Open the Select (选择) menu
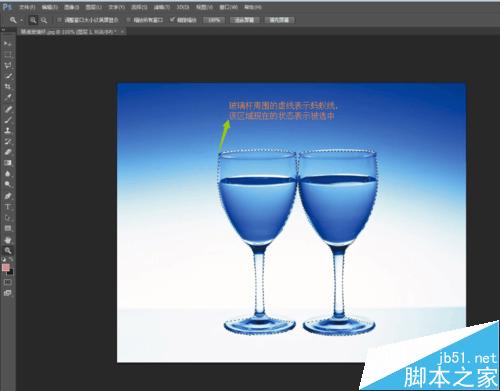The image size is (500, 391). 139,7
